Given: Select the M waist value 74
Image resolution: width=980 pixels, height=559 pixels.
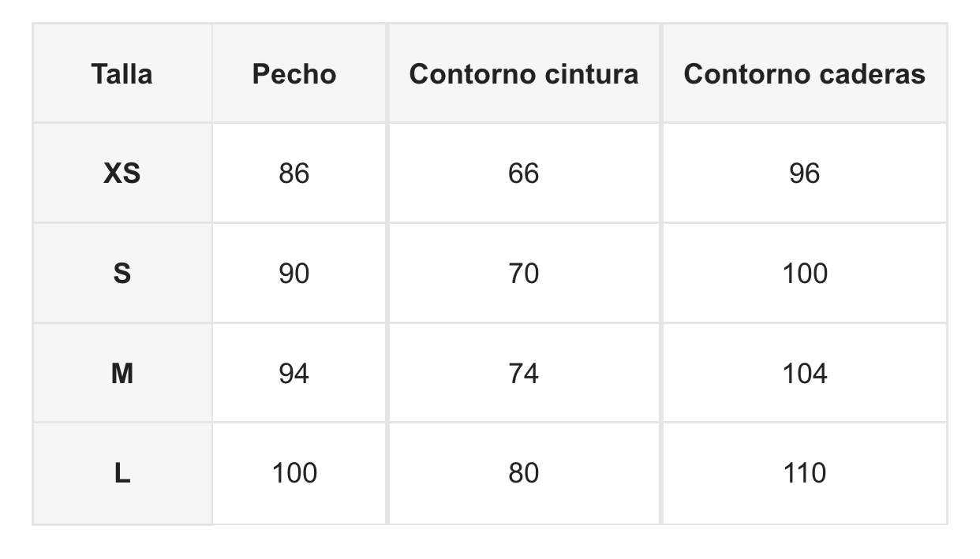Looking at the screenshot, I should pyautogui.click(x=524, y=373).
